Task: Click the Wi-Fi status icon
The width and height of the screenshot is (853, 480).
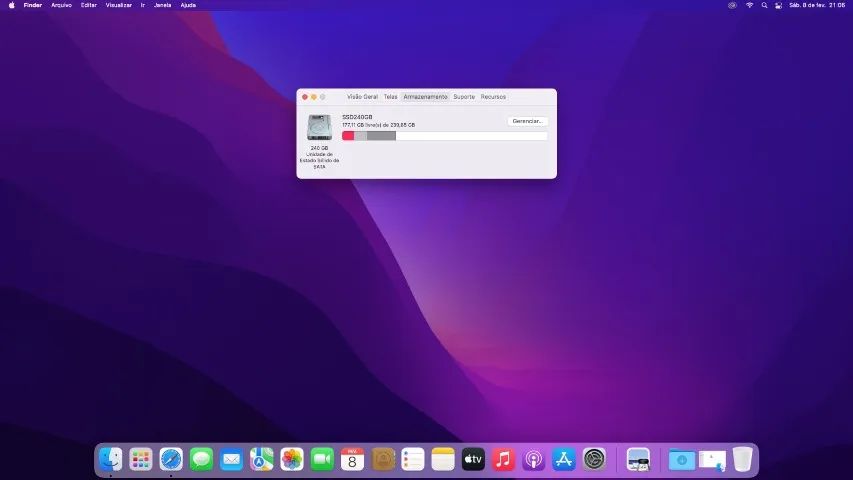Action: tap(749, 5)
